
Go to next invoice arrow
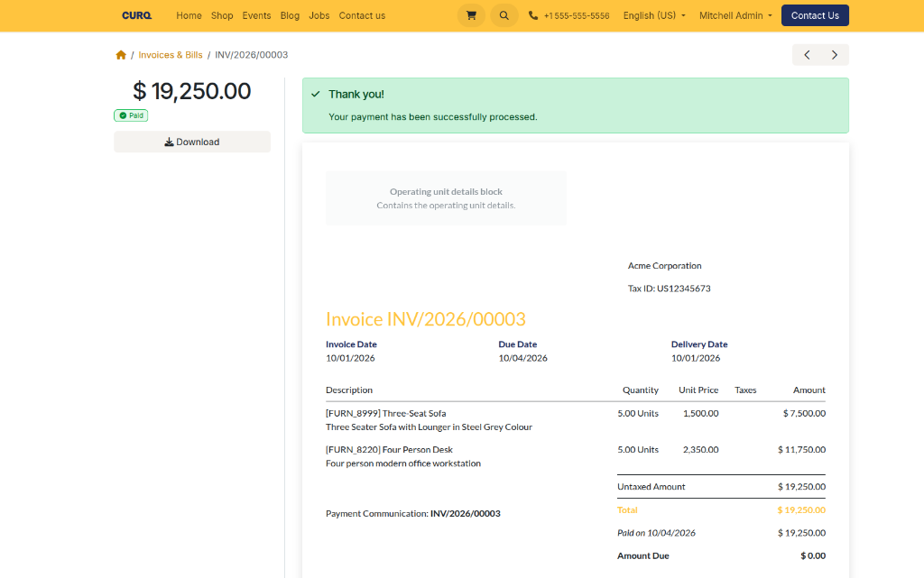[x=835, y=55]
